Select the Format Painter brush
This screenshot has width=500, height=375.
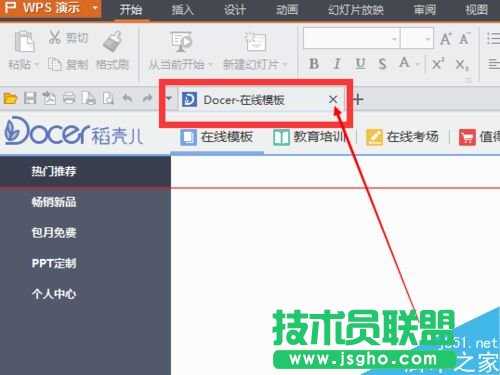pos(112,41)
